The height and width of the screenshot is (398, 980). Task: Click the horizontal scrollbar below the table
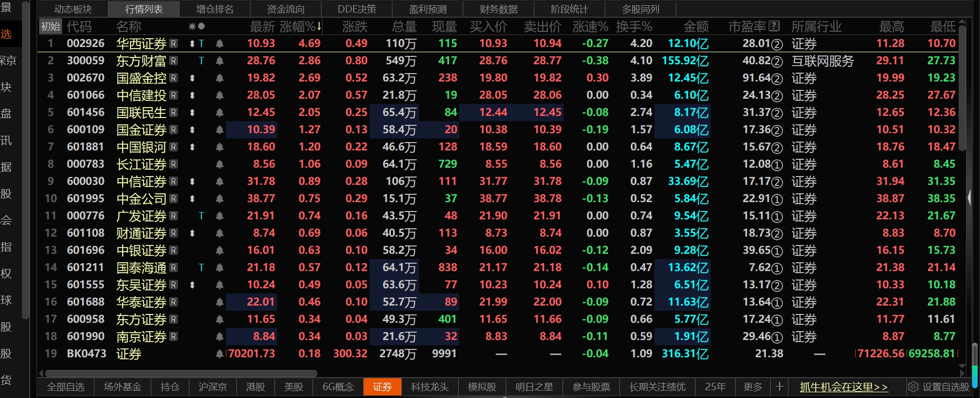pos(181,373)
